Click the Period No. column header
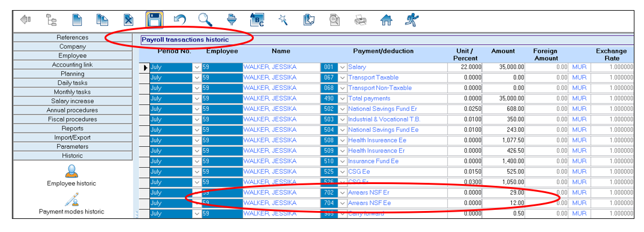Image resolution: width=644 pixels, height=232 pixels. (x=175, y=51)
